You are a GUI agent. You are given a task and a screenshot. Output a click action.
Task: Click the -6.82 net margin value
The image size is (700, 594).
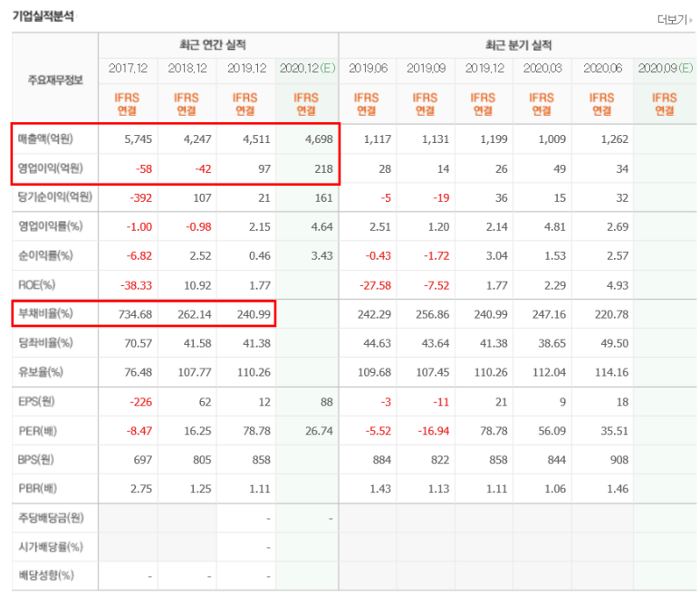tap(139, 256)
